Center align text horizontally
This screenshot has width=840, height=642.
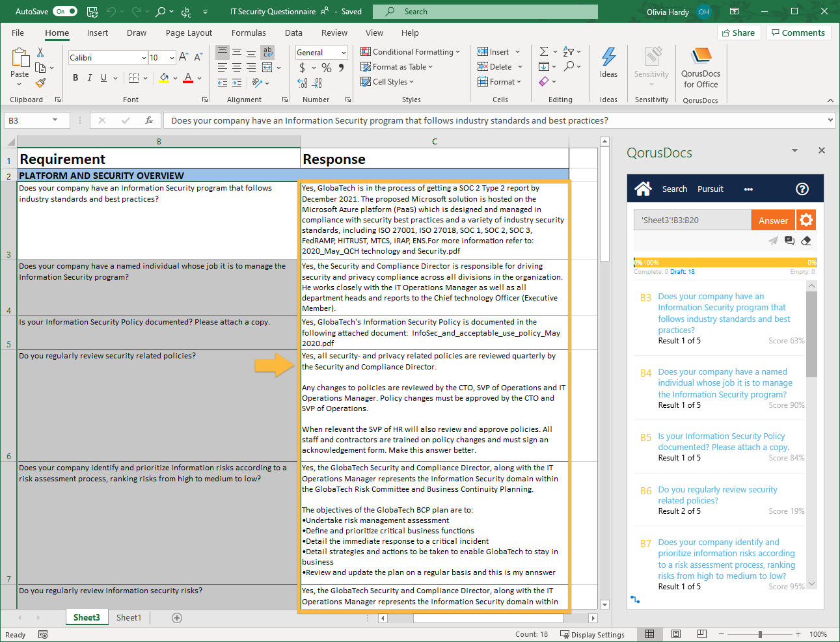pos(237,67)
